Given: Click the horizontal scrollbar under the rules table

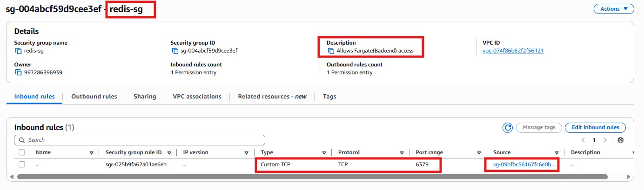Looking at the screenshot, I should (x=312, y=177).
